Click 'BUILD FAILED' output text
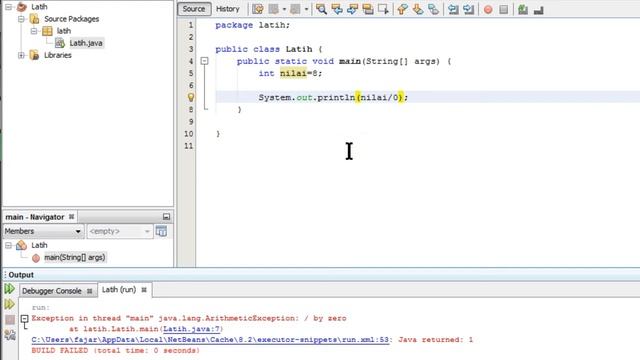640x360 pixels. pos(60,351)
